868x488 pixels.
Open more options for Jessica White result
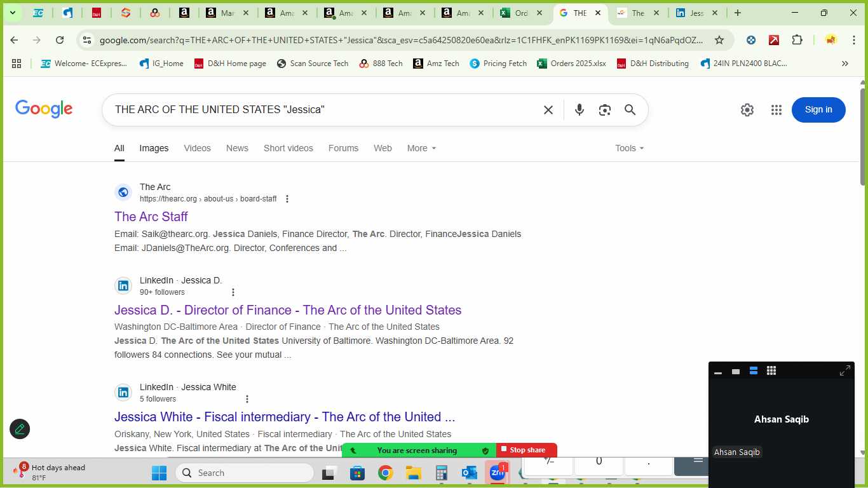(x=247, y=399)
